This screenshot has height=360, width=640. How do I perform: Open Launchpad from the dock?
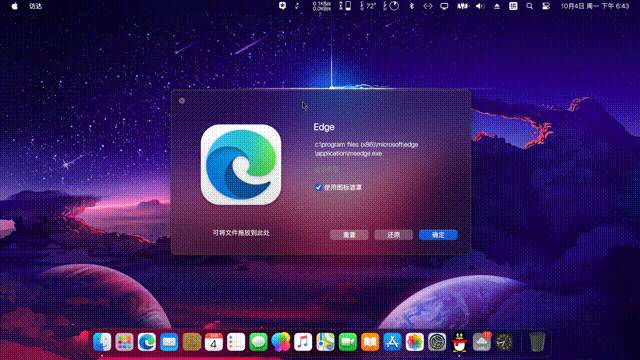coord(124,342)
